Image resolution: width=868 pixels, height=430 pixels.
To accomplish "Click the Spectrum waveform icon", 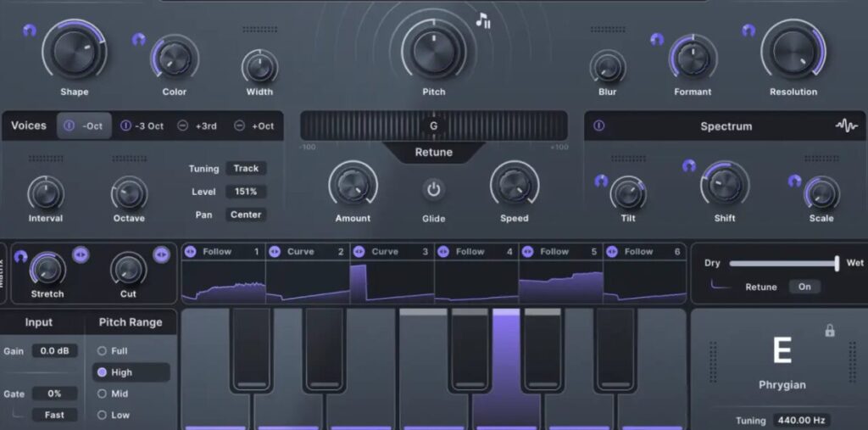I will 846,126.
